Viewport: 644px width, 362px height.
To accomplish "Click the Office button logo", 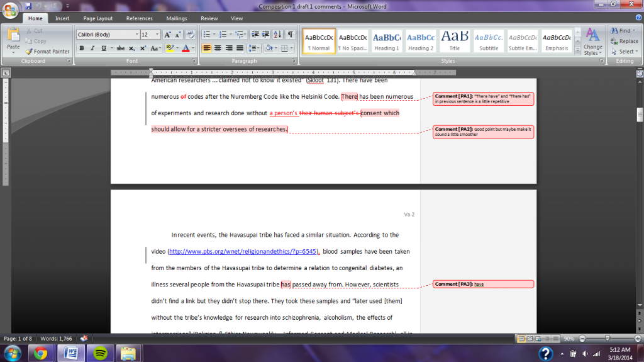I will click(x=10, y=10).
